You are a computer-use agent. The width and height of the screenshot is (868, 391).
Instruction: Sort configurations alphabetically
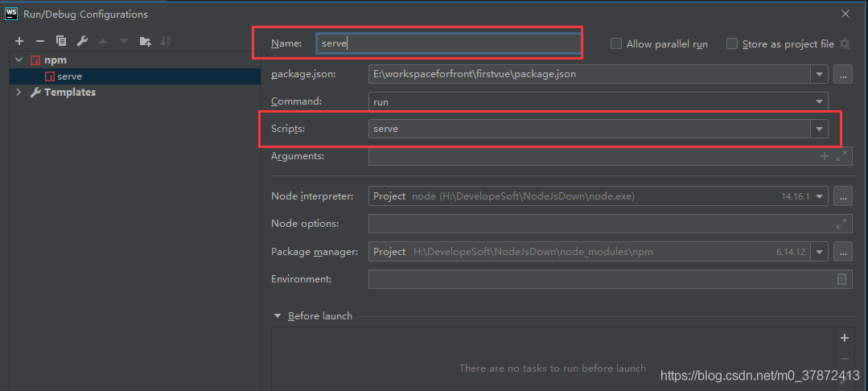pyautogui.click(x=166, y=41)
